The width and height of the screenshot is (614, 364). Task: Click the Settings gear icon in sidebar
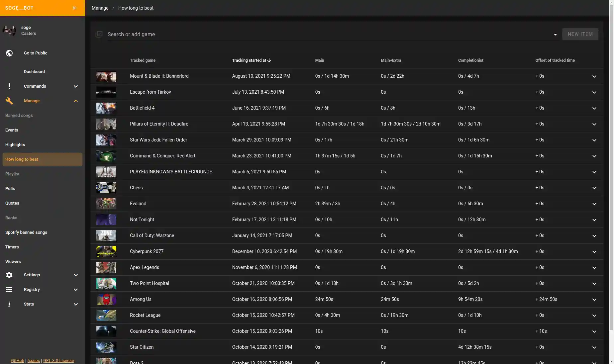pos(9,275)
